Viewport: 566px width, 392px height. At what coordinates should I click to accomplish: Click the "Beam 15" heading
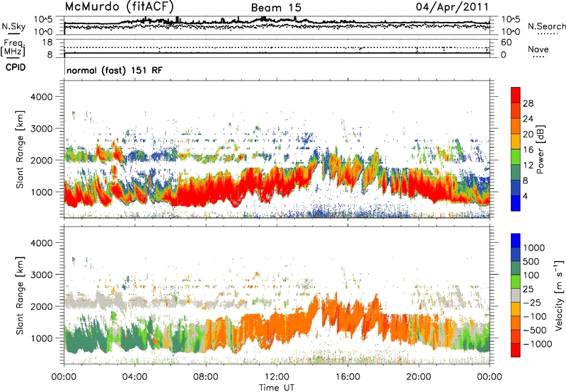(x=276, y=8)
